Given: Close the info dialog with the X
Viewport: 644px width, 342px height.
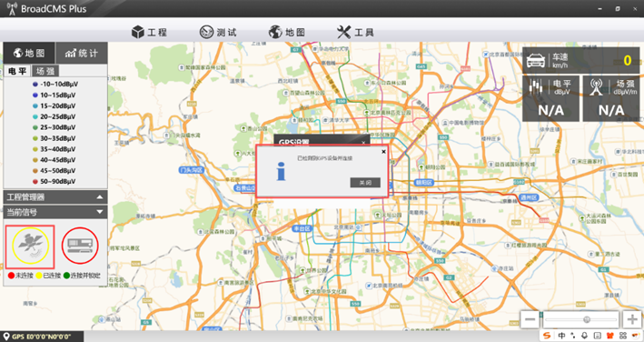Looking at the screenshot, I should tap(383, 151).
